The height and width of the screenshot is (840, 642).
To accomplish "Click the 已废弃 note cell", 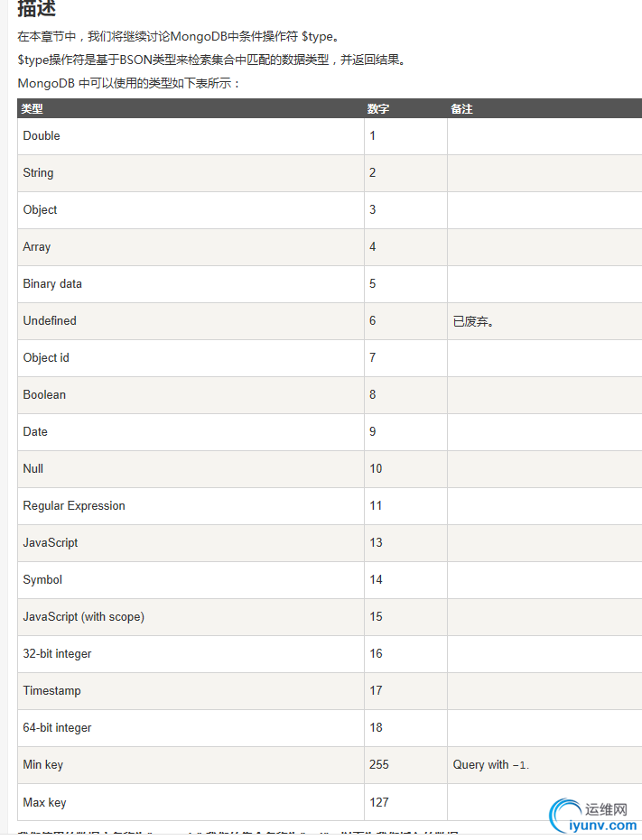I will [544, 321].
